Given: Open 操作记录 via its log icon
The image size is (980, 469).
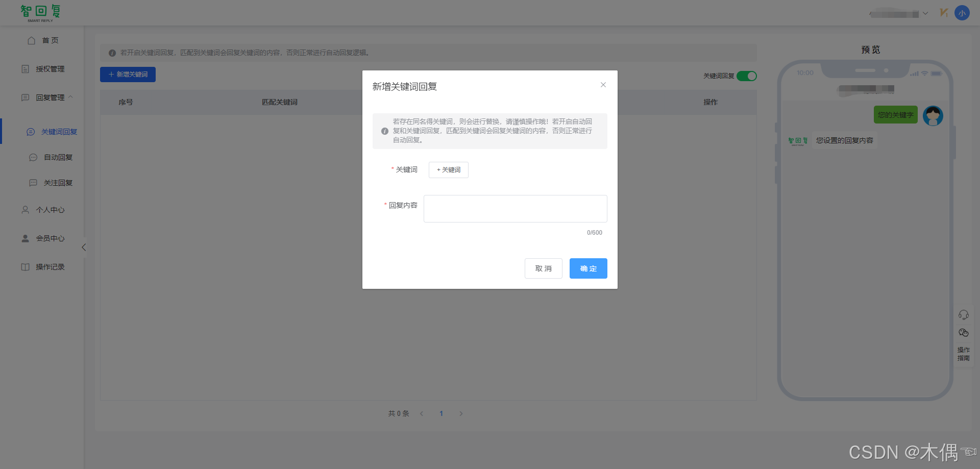Looking at the screenshot, I should [26, 266].
